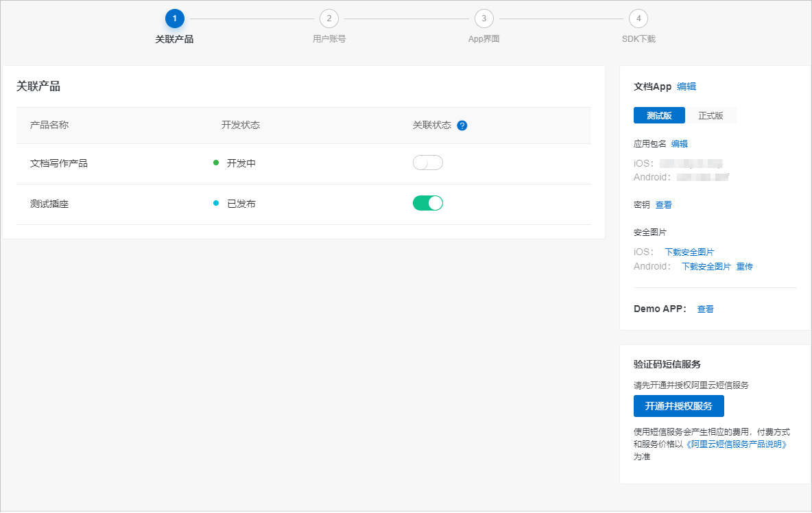Screen dimensions: 812x513
Task: Click 已发布 status text
Action: (241, 204)
